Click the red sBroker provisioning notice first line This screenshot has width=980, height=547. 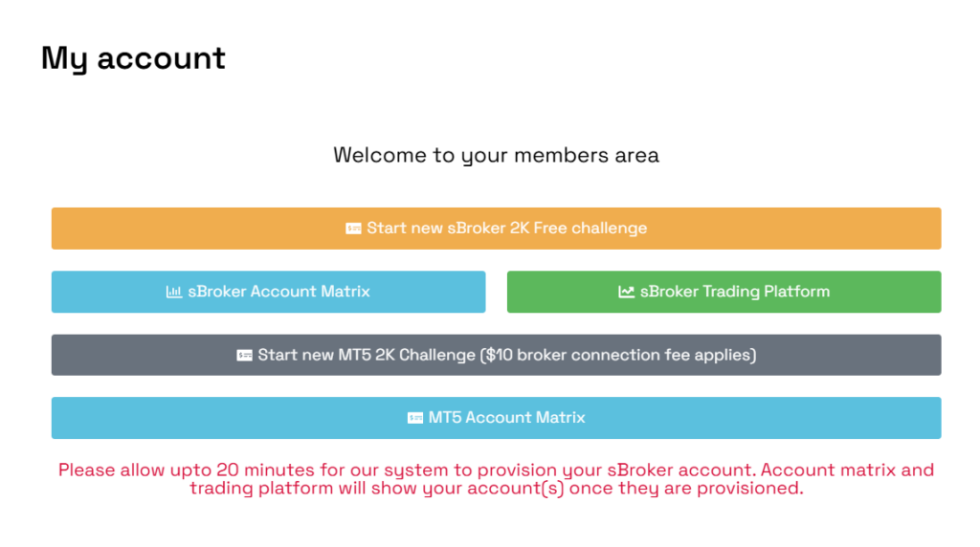click(x=496, y=470)
